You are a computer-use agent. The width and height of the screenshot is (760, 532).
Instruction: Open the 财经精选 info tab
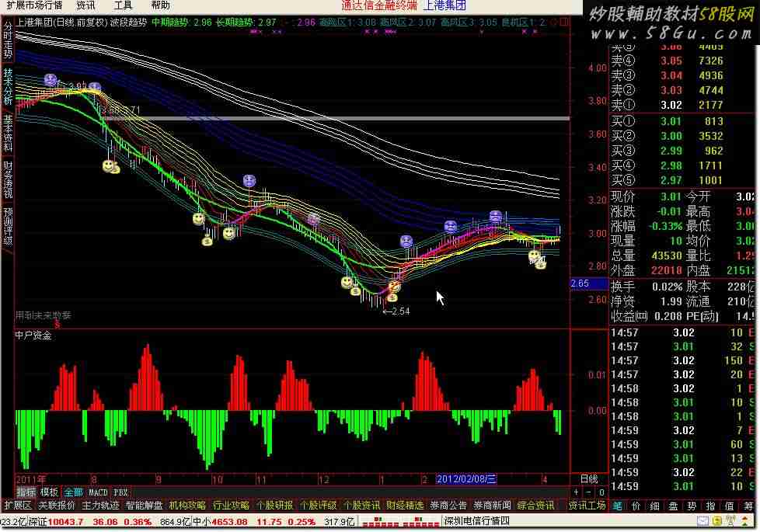pyautogui.click(x=405, y=506)
